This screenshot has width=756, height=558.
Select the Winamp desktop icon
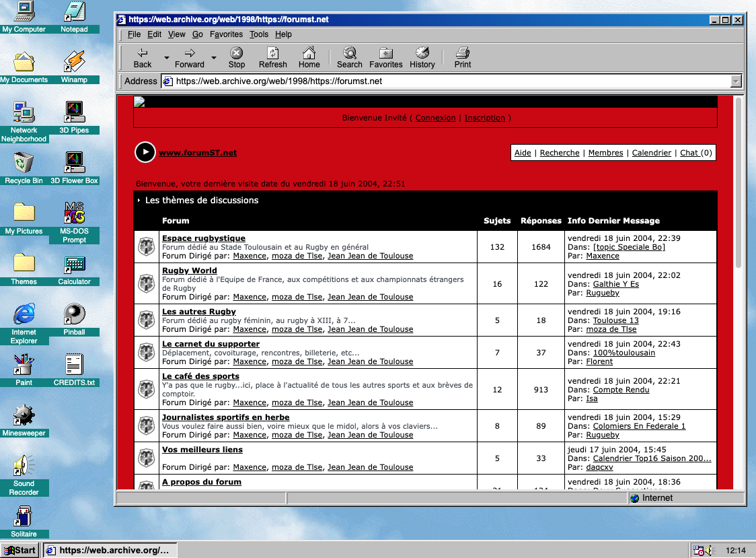coord(74,67)
